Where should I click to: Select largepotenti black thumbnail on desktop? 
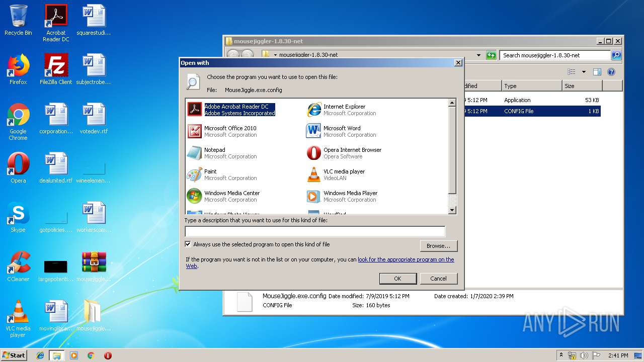(x=56, y=270)
